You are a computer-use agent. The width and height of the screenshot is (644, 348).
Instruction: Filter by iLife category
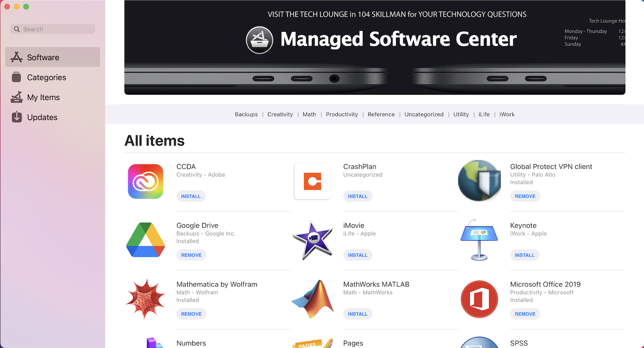[484, 114]
